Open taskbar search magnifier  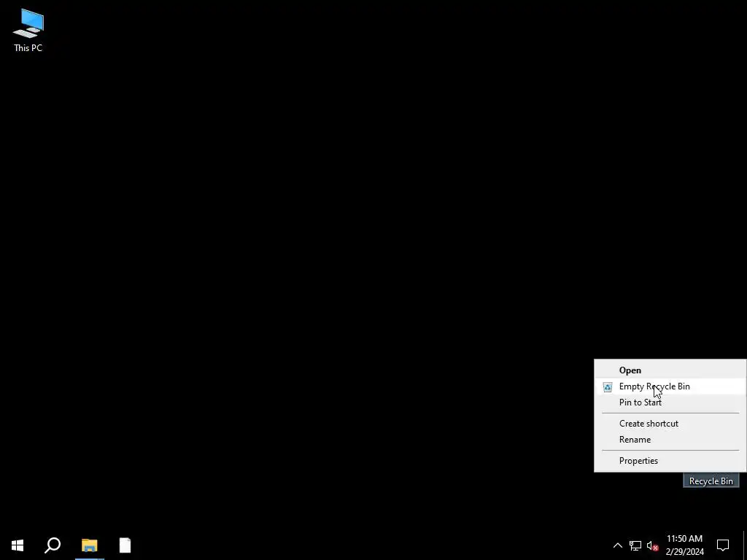[53, 545]
